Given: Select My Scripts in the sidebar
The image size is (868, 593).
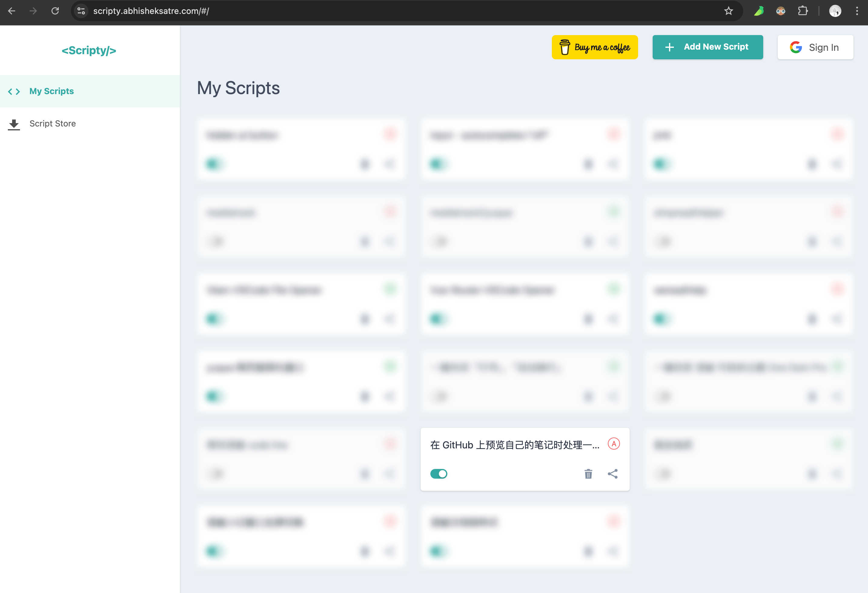Looking at the screenshot, I should (51, 91).
